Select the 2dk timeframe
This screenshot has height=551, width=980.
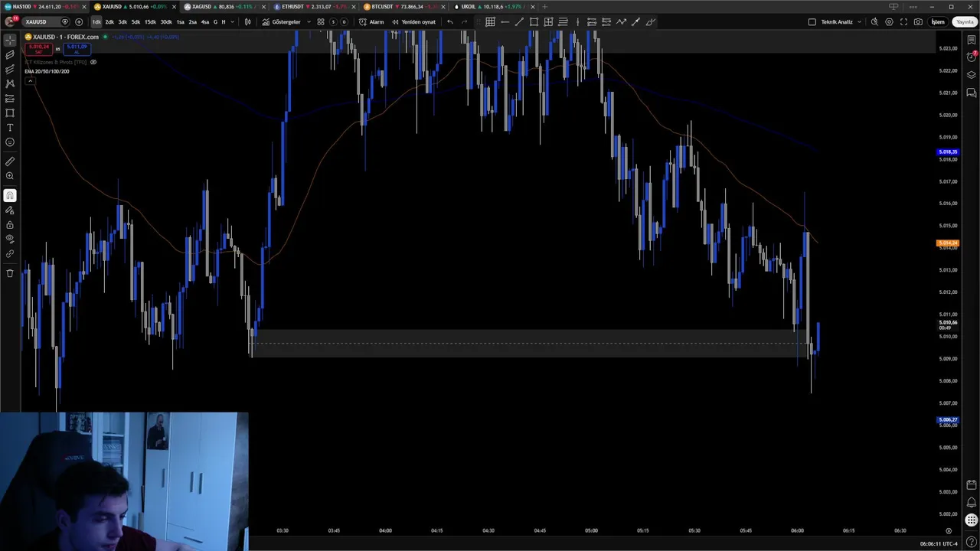[x=109, y=21]
